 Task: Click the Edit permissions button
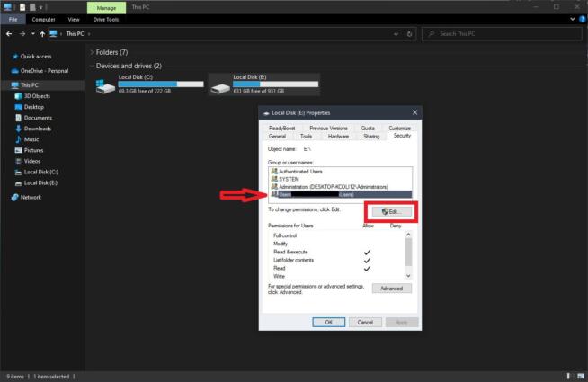coord(391,212)
